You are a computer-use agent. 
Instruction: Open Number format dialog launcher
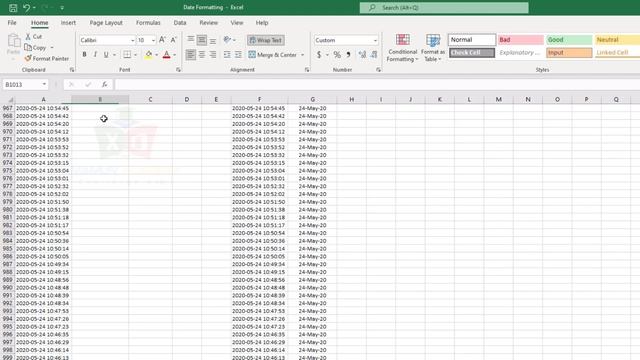(378, 70)
